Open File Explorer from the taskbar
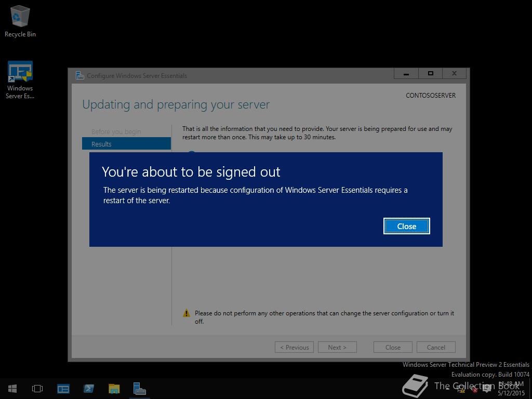 pos(114,389)
